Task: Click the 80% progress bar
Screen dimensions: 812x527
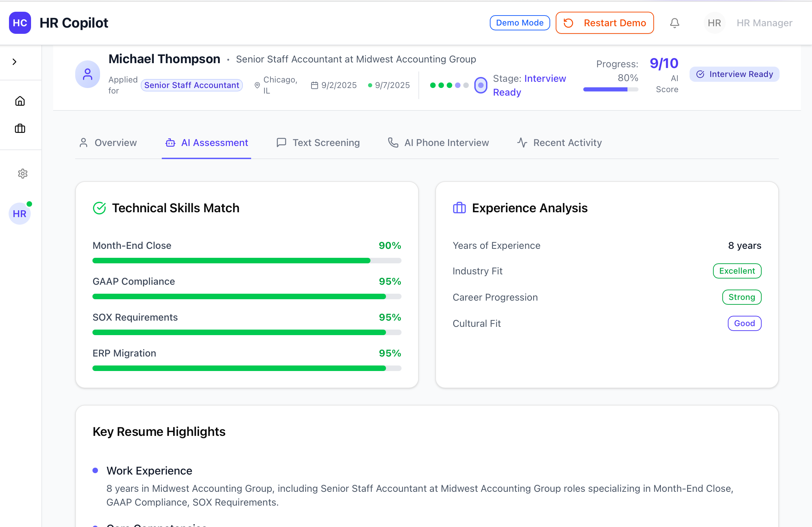Action: 611,89
